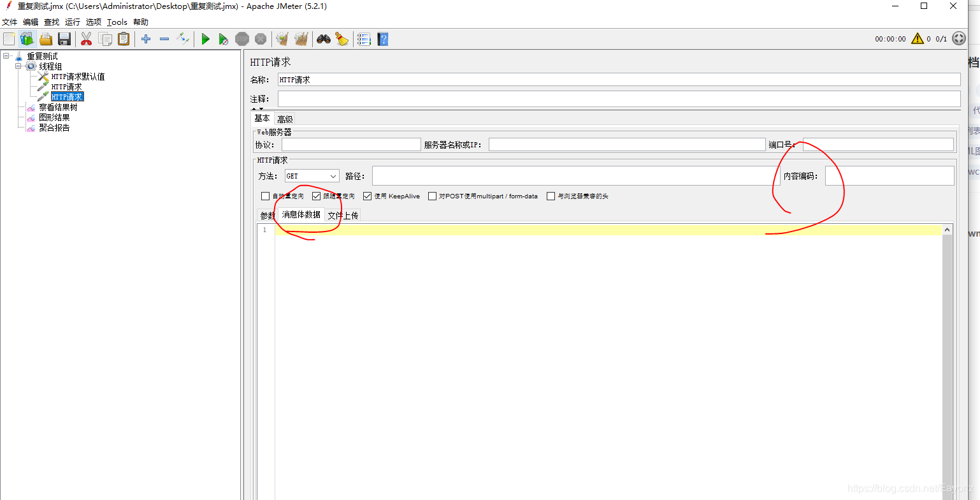Screen dimensions: 980x500
Task: Click the small split arrows above 基本 tab
Action: 257,109
